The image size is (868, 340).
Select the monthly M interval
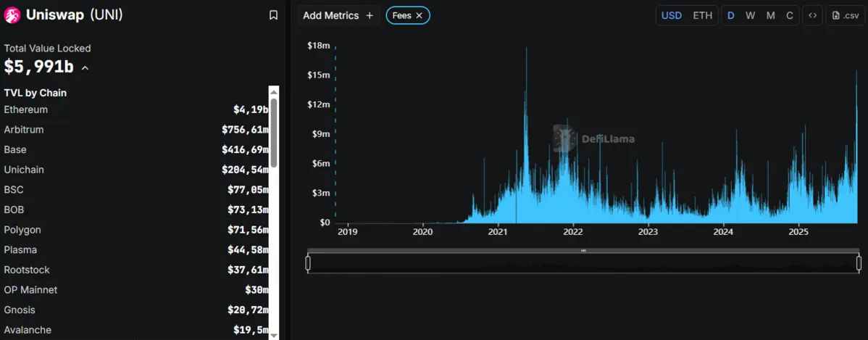click(x=770, y=15)
